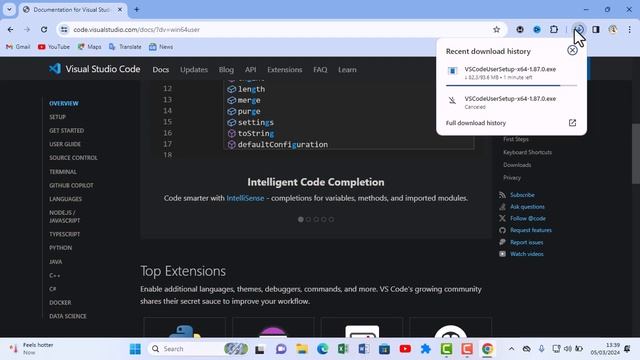Click the Chrome downloads toolbar icon

pos(579,29)
